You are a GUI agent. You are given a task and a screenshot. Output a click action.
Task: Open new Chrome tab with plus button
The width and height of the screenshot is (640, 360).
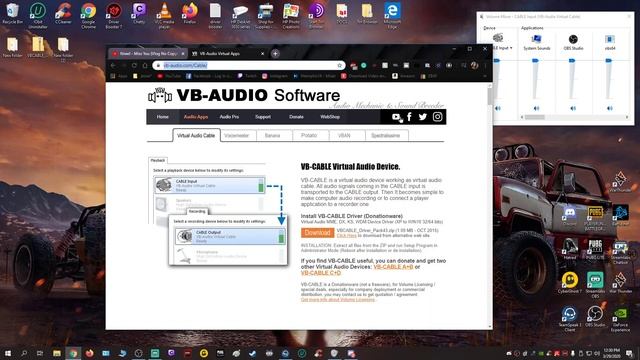(x=276, y=53)
